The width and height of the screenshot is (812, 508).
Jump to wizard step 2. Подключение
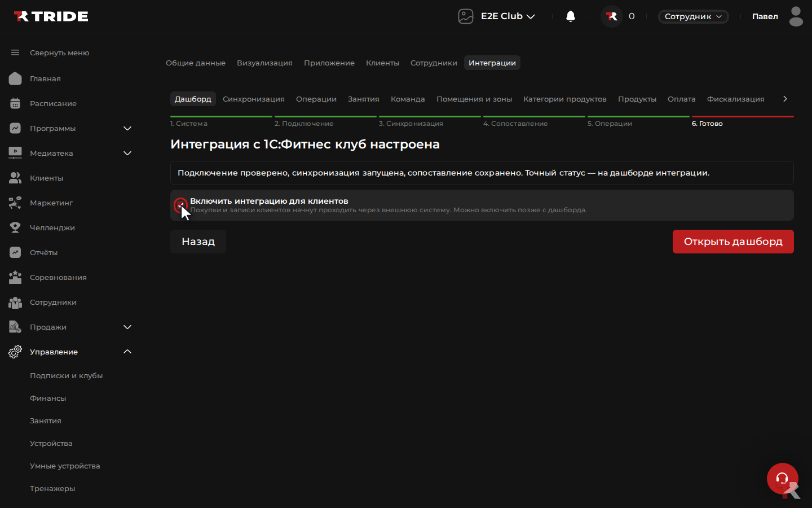(325, 122)
